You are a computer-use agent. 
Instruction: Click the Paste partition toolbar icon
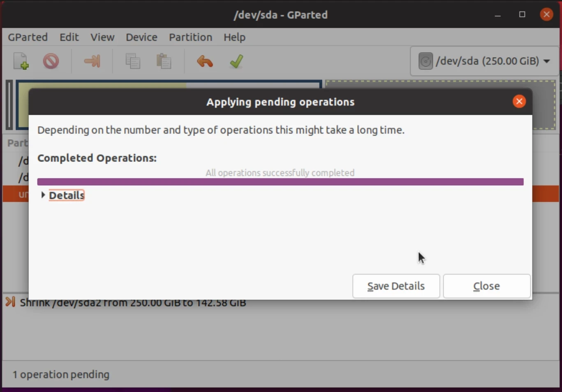pyautogui.click(x=164, y=61)
